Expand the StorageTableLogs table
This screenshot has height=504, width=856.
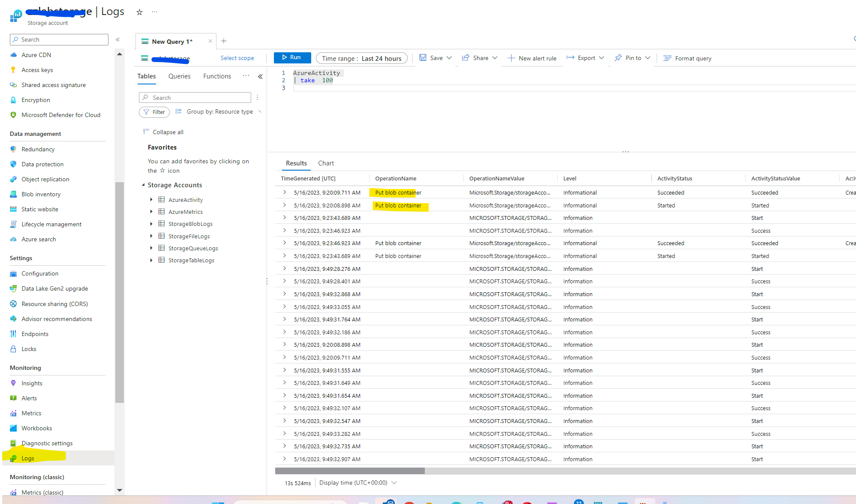(x=151, y=260)
